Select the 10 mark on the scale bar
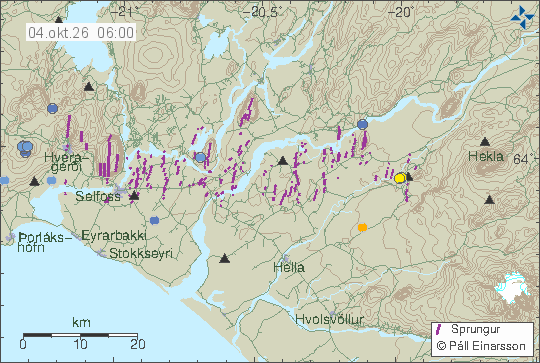The image size is (540, 363). [x=80, y=344]
